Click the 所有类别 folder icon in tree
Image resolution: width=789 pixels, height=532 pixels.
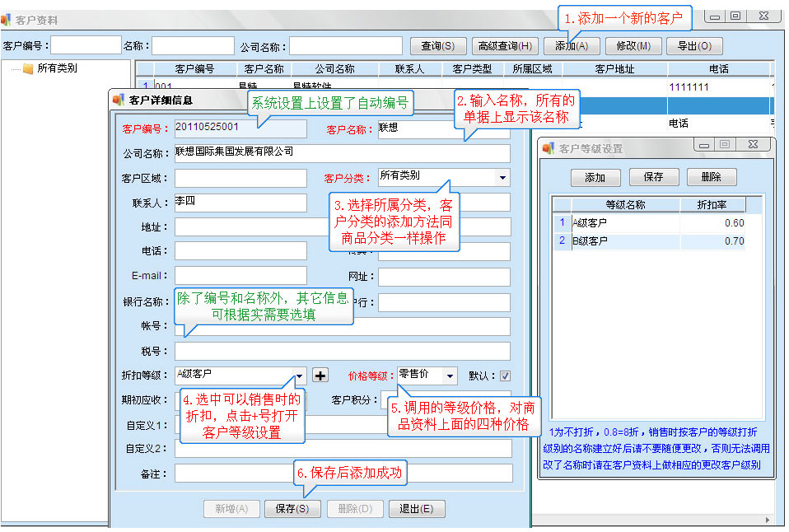point(28,68)
